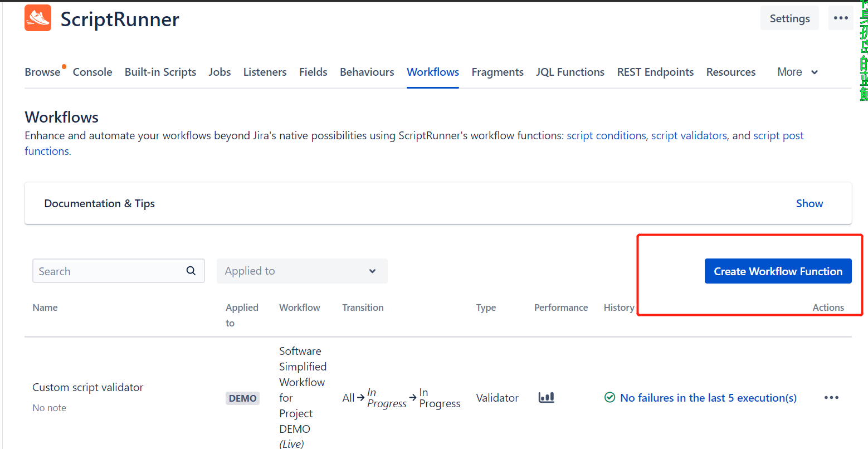Switch to the Browse tab

tap(42, 72)
